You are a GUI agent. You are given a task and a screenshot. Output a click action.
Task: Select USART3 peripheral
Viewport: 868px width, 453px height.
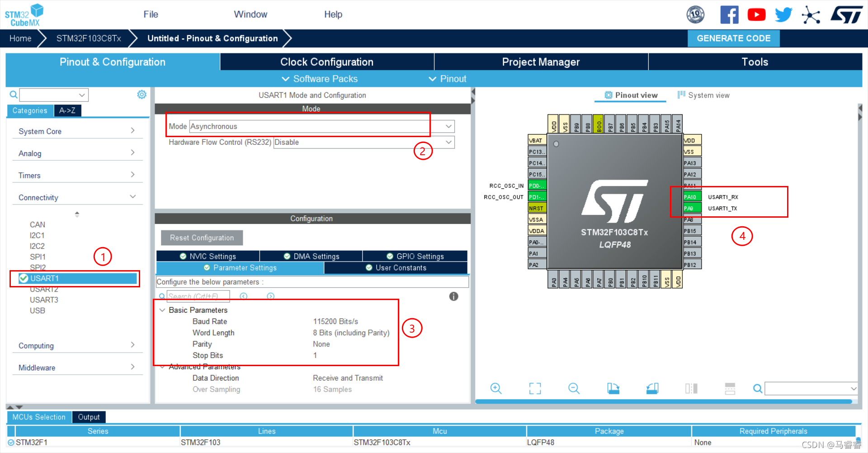[44, 300]
